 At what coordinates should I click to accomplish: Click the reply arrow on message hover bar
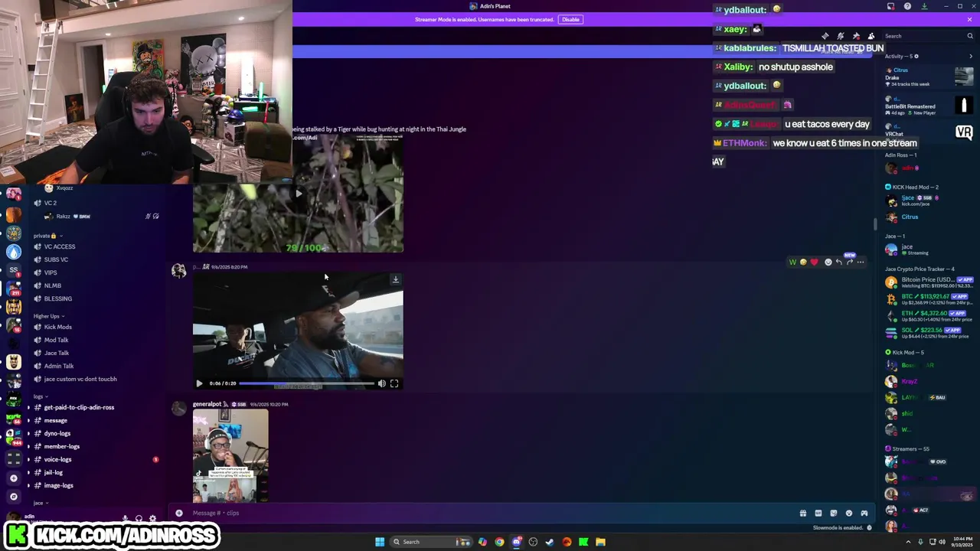coord(838,262)
